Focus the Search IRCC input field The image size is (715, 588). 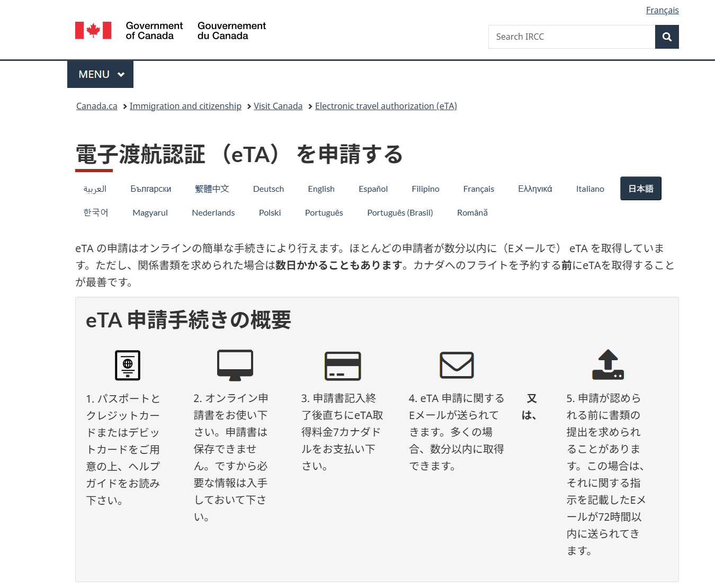coord(571,37)
